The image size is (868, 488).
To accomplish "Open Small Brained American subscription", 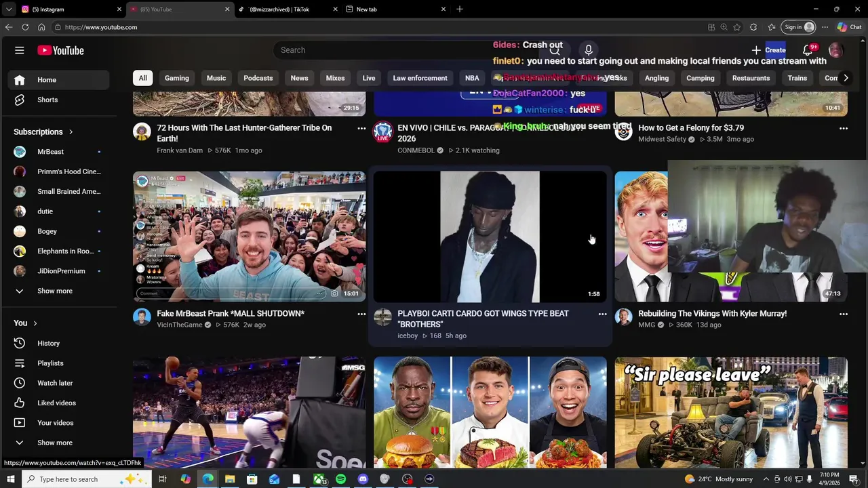I will click(x=58, y=191).
